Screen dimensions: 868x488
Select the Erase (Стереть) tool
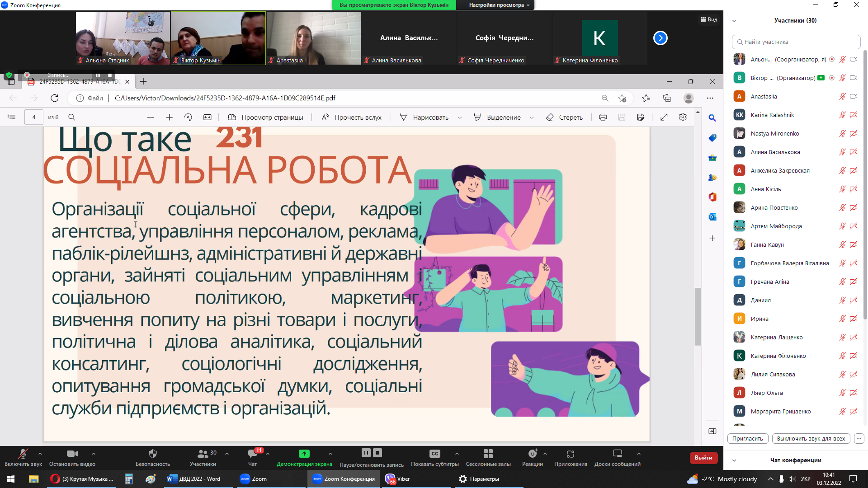(565, 117)
